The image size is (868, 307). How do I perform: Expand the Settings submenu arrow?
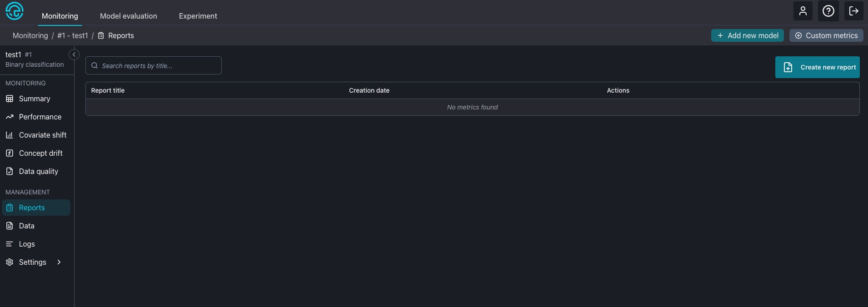59,262
